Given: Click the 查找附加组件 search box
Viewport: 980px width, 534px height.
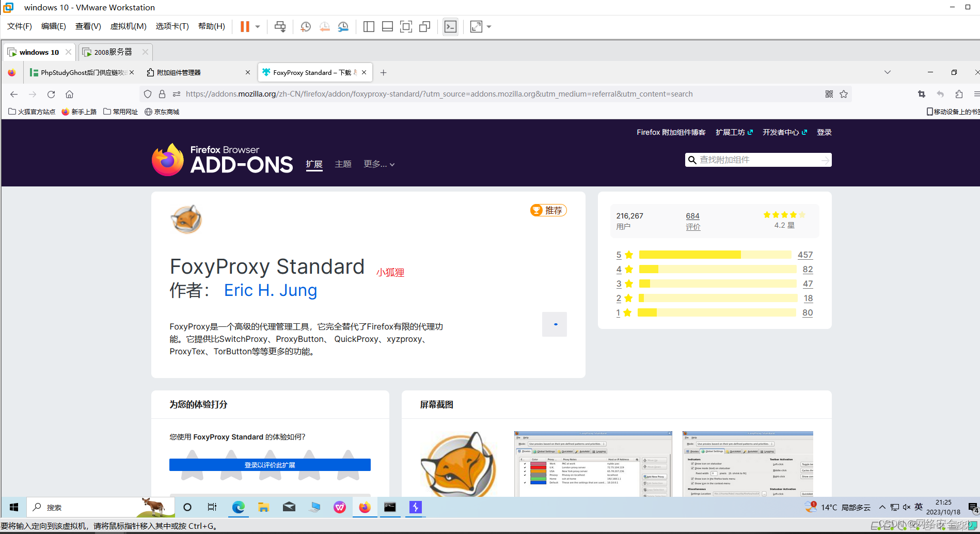Looking at the screenshot, I should [x=759, y=160].
